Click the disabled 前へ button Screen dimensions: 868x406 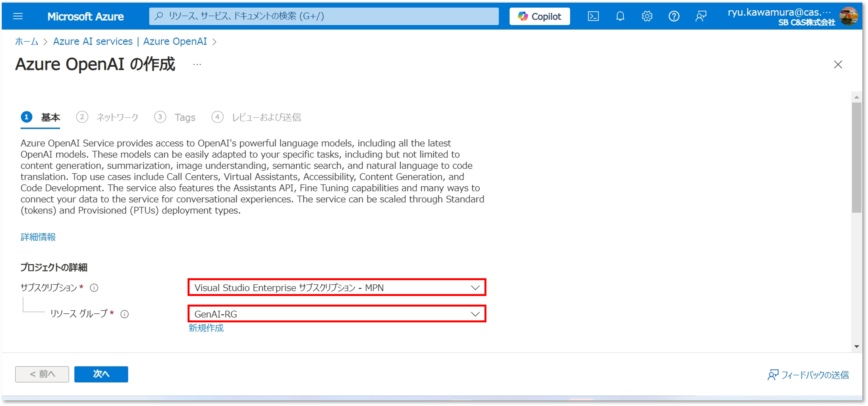tap(42, 374)
